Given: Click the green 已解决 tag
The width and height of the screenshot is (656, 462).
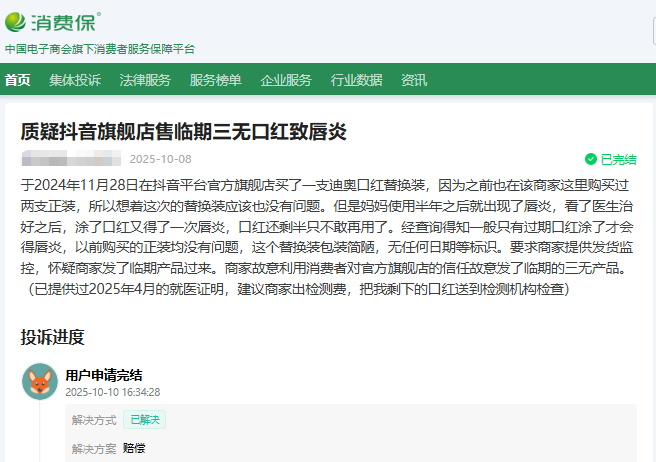Looking at the screenshot, I should pos(145,420).
